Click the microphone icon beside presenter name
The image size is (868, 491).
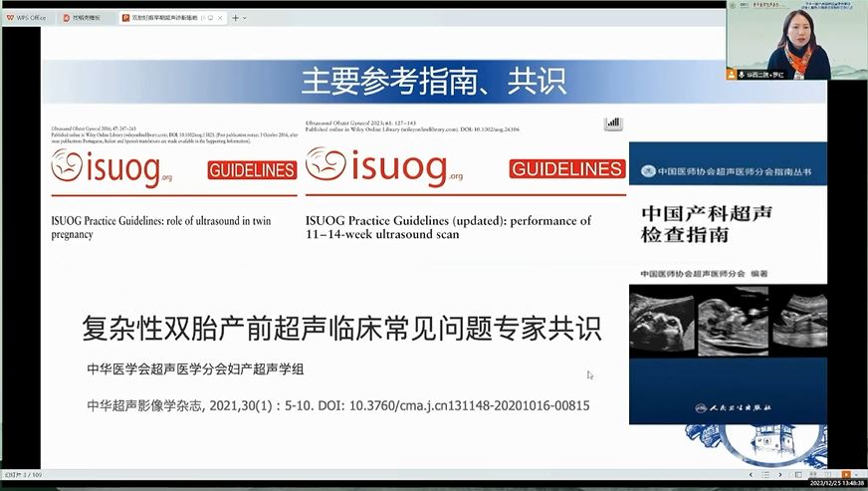tap(742, 74)
